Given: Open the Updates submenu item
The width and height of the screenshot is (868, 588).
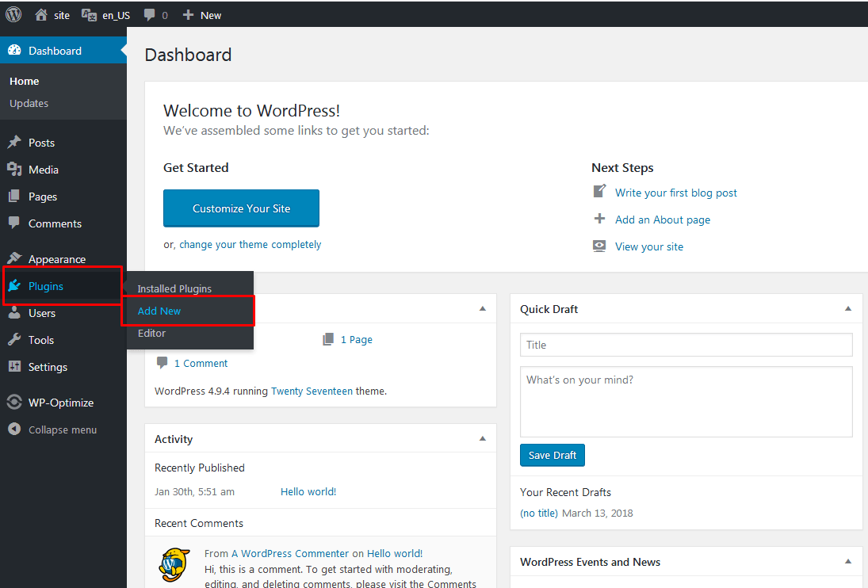Looking at the screenshot, I should 29,104.
